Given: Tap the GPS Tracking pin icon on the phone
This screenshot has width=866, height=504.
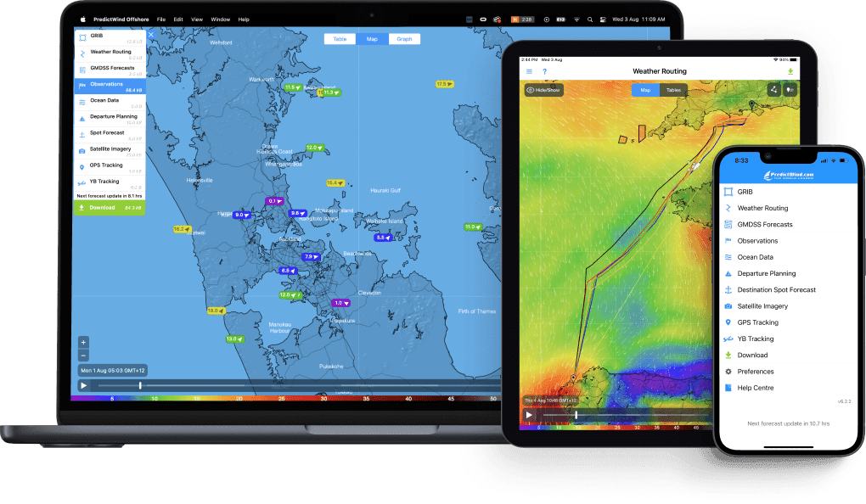Looking at the screenshot, I should click(x=728, y=322).
